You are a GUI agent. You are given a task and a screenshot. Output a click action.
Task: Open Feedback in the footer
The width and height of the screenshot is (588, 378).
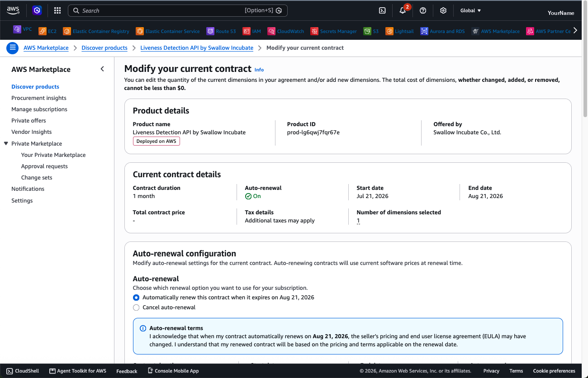[127, 371]
